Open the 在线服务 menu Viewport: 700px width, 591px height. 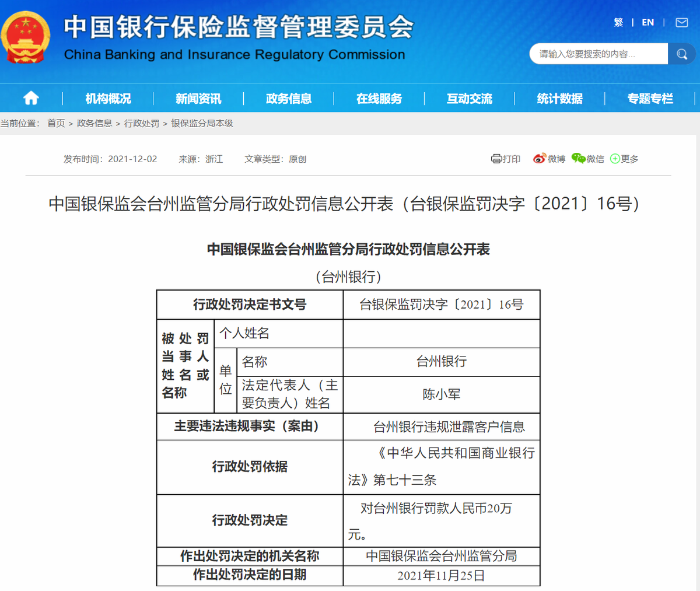pyautogui.click(x=379, y=99)
